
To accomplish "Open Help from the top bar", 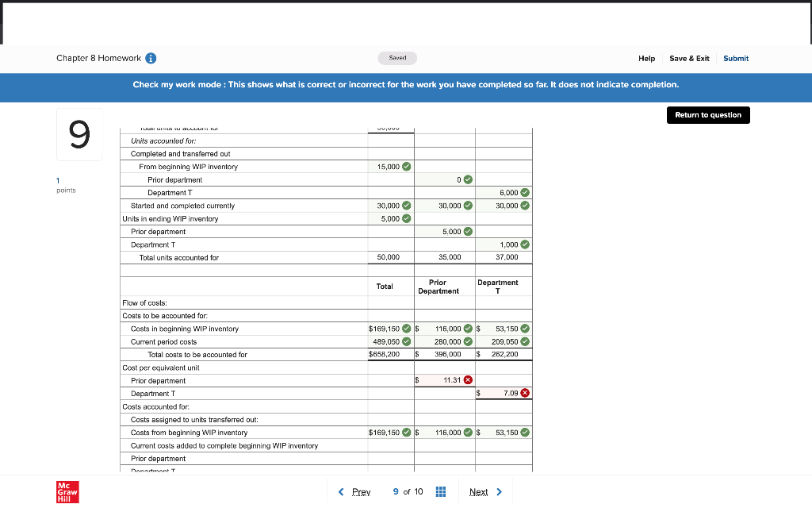I will (647, 58).
